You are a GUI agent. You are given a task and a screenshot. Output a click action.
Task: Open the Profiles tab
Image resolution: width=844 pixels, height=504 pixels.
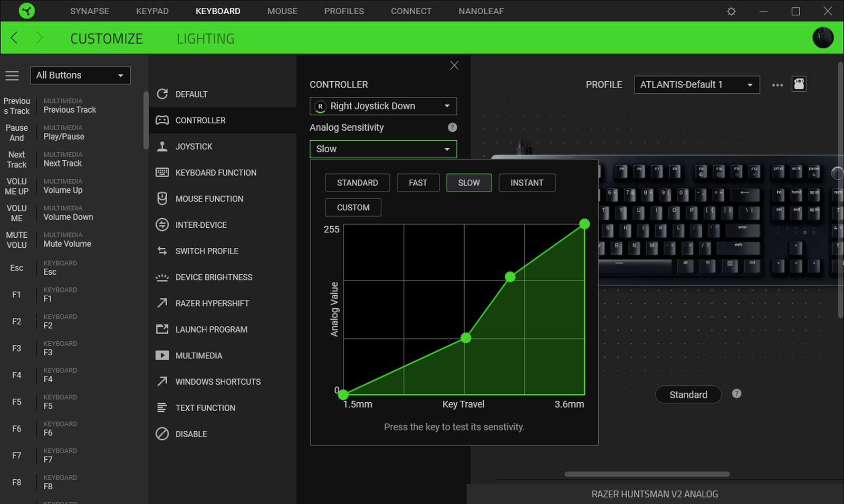[344, 11]
